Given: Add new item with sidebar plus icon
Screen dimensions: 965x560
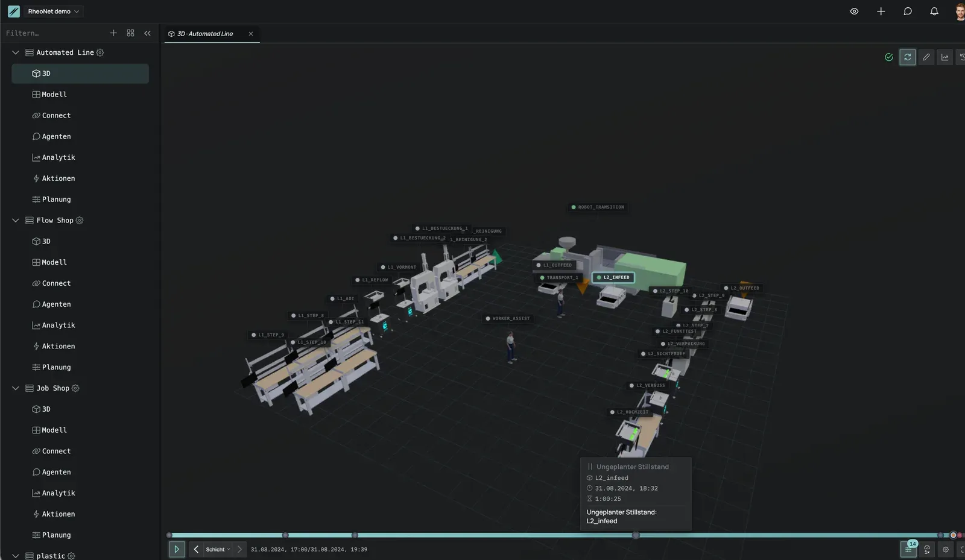Looking at the screenshot, I should (113, 33).
